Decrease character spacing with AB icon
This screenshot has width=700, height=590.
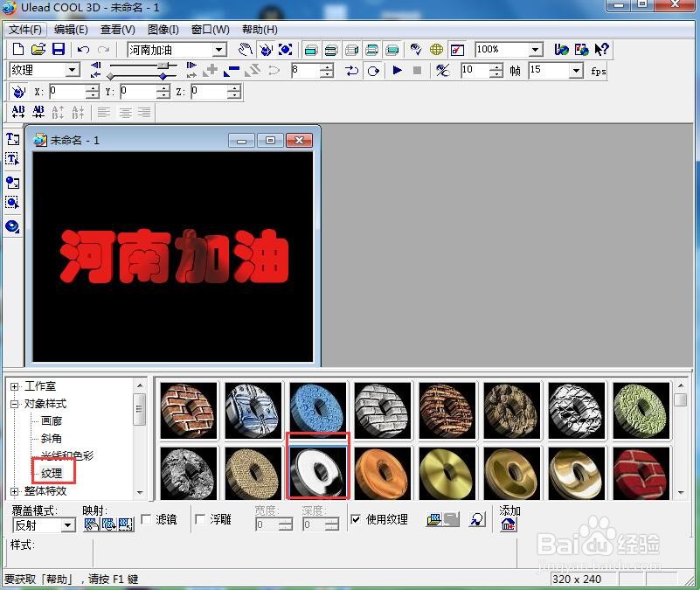click(x=38, y=112)
